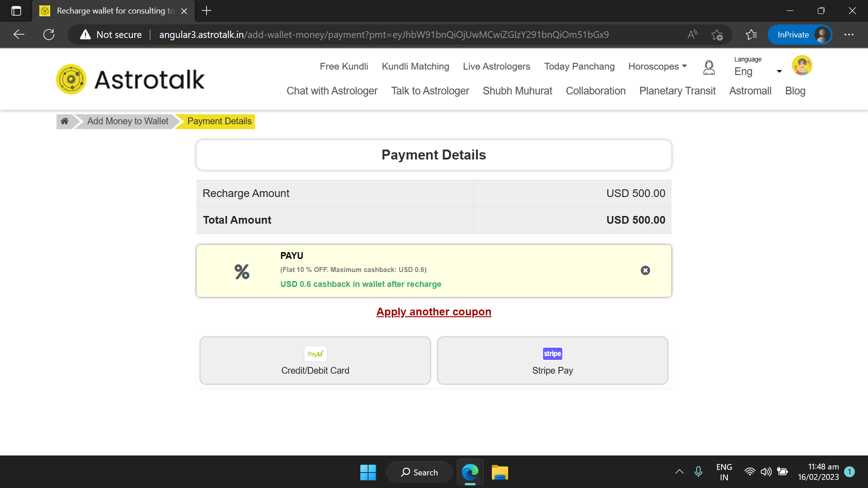The height and width of the screenshot is (488, 868).
Task: Click the Payment Details heading
Action: (434, 155)
